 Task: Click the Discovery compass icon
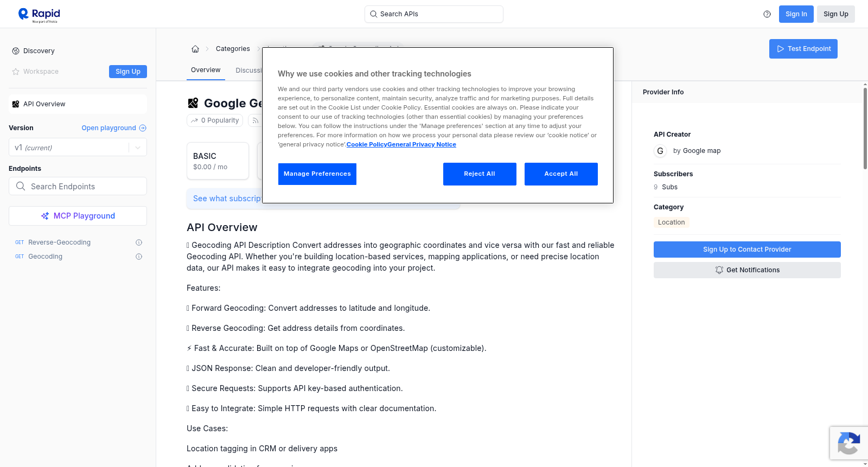pyautogui.click(x=16, y=51)
